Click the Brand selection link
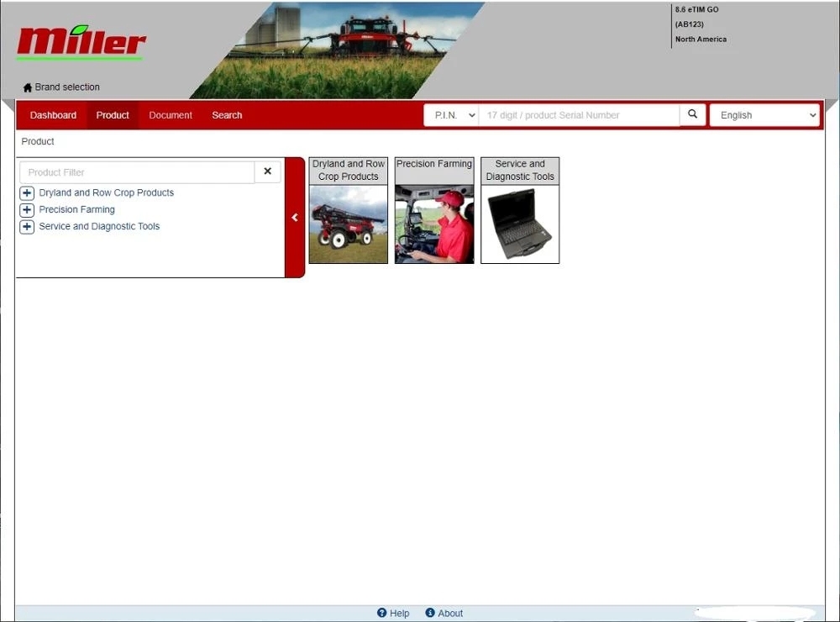 67,87
